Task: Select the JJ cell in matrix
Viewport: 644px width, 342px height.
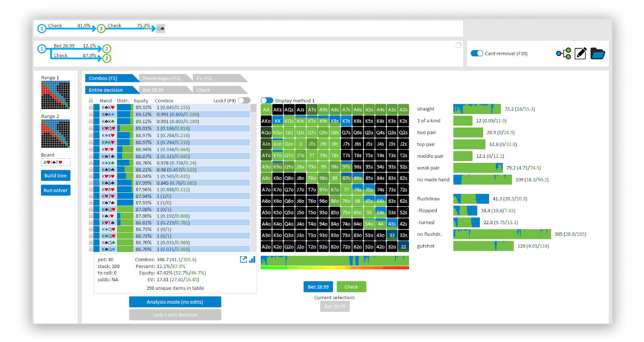Action: (x=301, y=144)
